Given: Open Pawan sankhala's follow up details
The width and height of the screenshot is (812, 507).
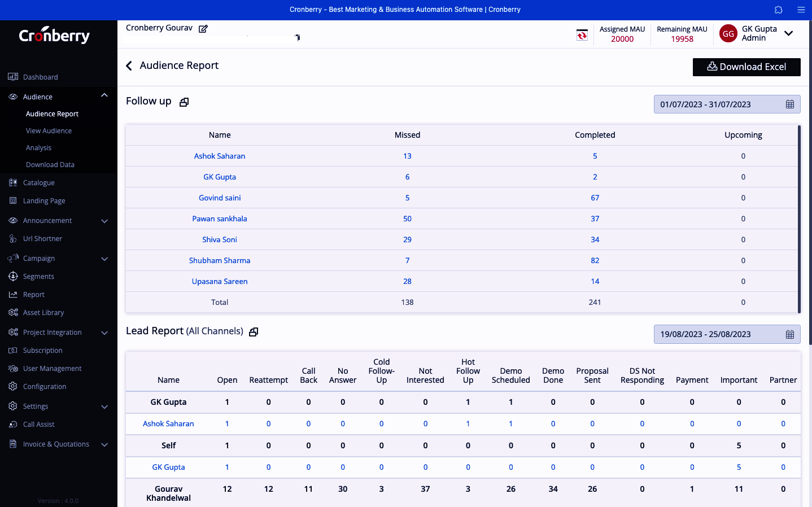Looking at the screenshot, I should tap(220, 219).
